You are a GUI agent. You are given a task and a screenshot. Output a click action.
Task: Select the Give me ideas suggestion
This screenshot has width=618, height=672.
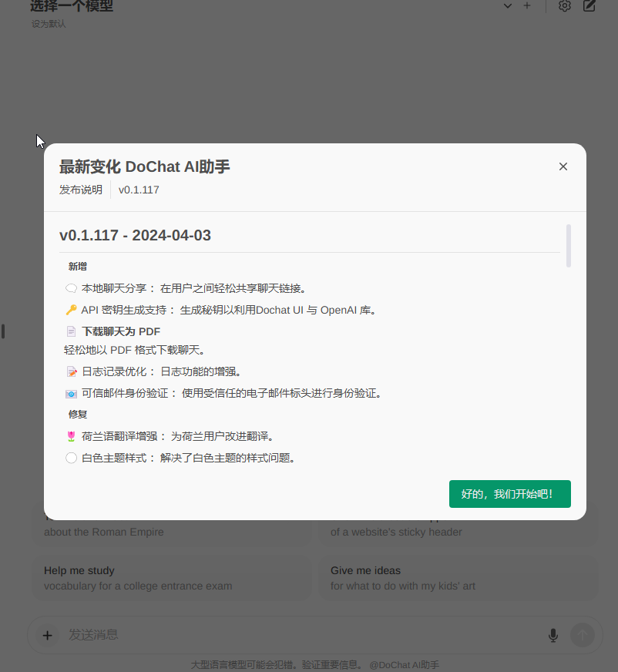click(458, 578)
